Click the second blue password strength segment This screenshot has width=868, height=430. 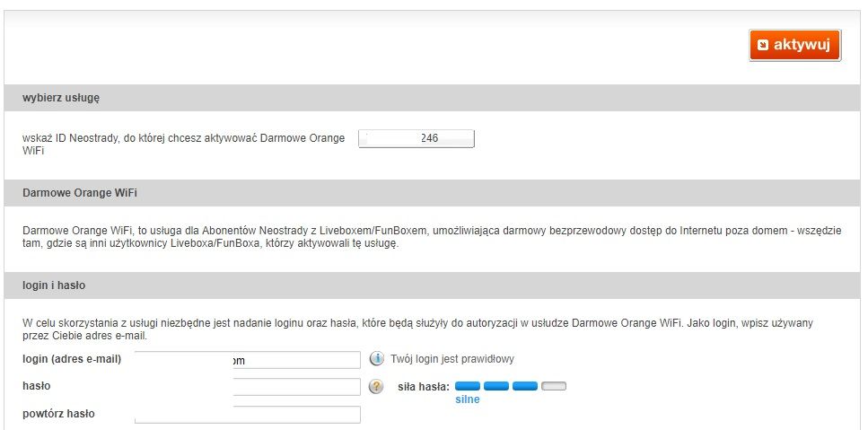[x=496, y=386]
